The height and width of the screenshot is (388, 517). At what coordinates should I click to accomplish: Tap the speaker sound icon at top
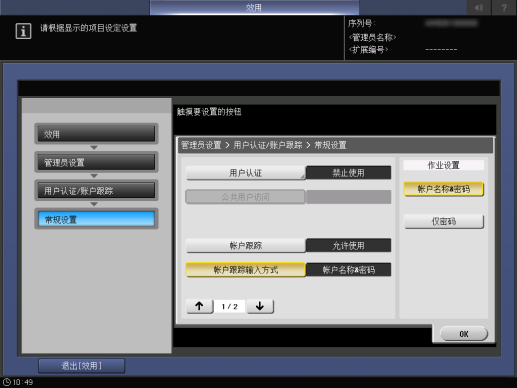coord(479,7)
